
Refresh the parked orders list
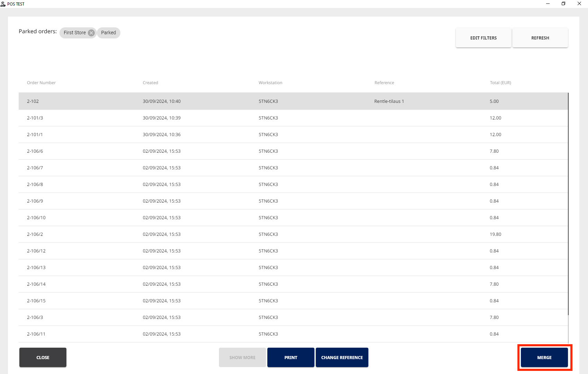pos(540,38)
